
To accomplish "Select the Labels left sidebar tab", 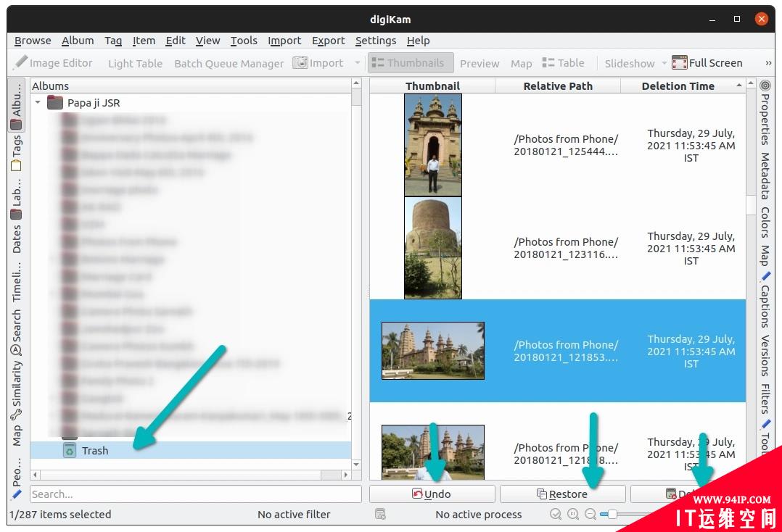I will (17, 198).
